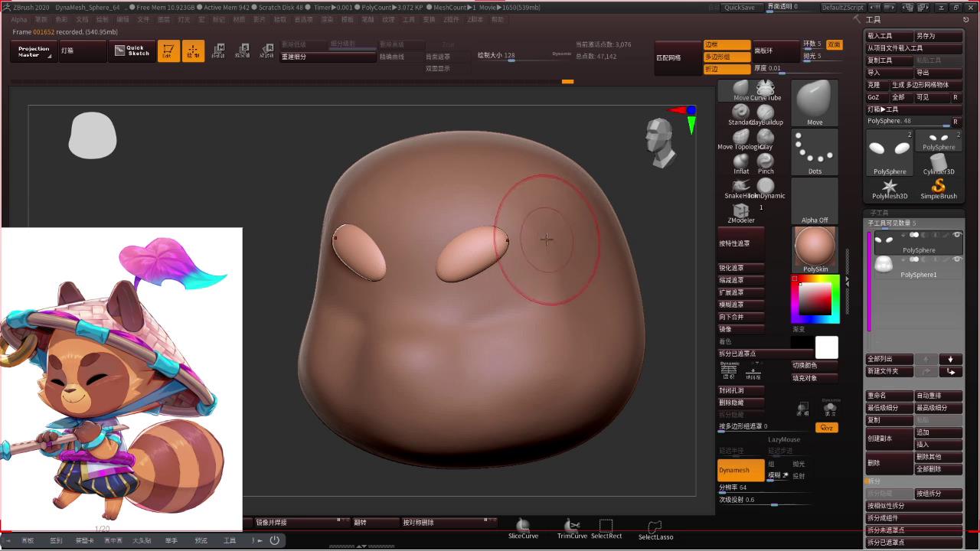Switch to the 大头贴 bottom tab
The image size is (980, 551).
click(142, 540)
